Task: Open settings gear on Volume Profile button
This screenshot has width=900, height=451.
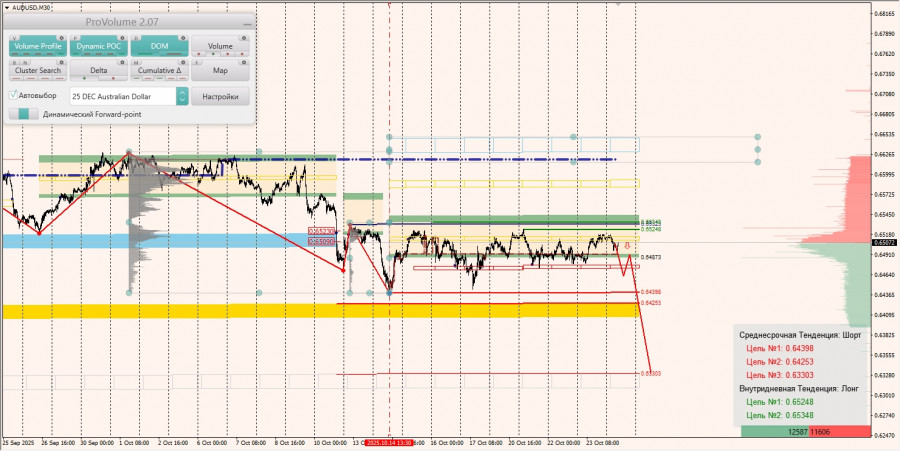Action: point(61,38)
